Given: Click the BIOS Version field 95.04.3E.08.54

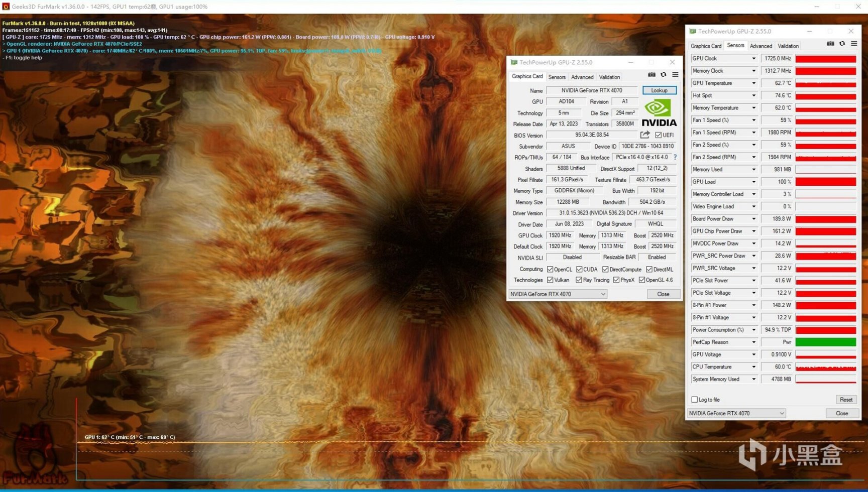Looking at the screenshot, I should coord(592,135).
